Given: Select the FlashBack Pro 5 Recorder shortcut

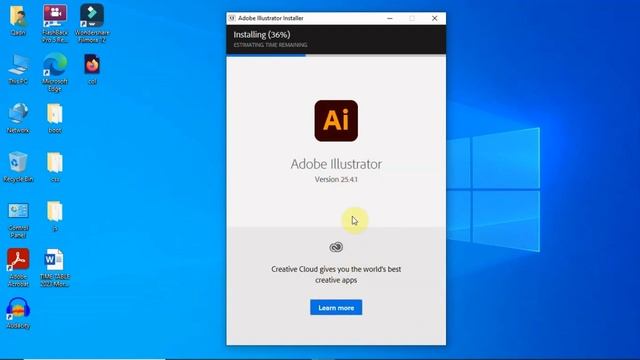Looking at the screenshot, I should tap(55, 24).
